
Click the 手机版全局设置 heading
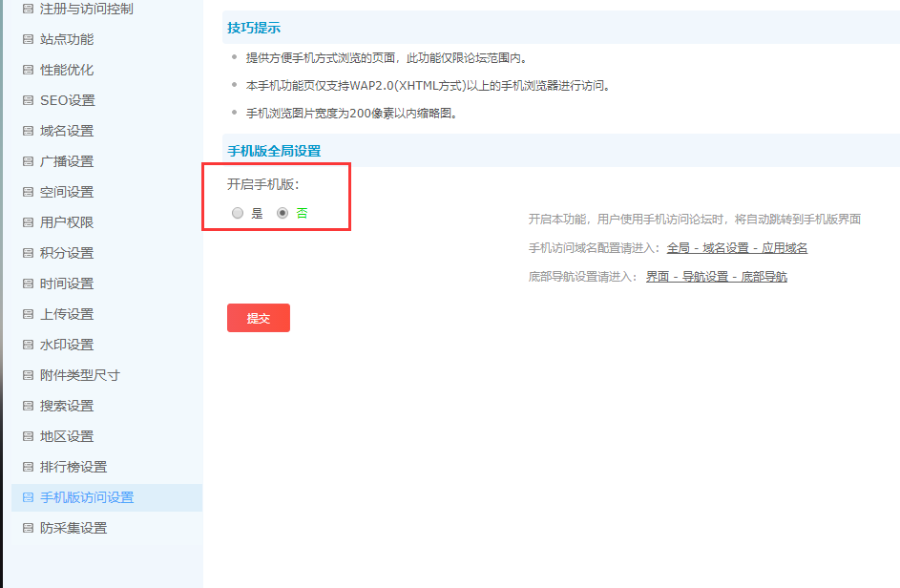tap(274, 151)
